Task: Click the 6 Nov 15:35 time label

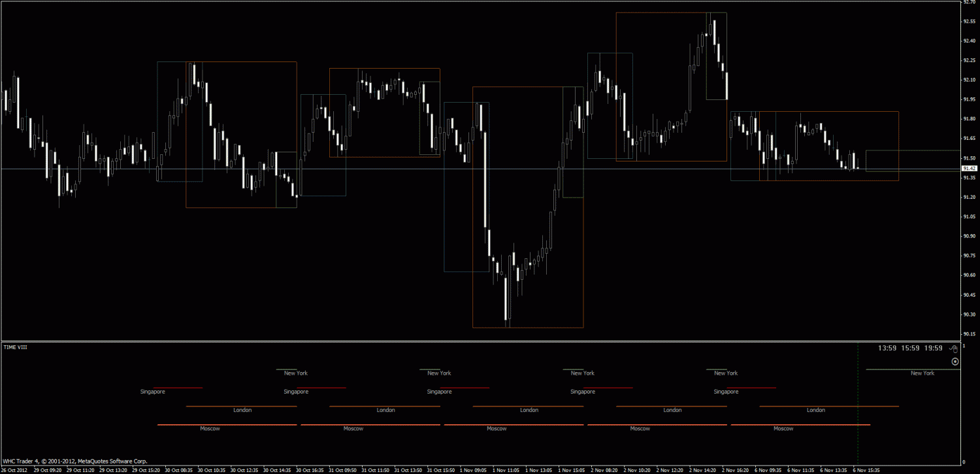Action: tap(866, 470)
